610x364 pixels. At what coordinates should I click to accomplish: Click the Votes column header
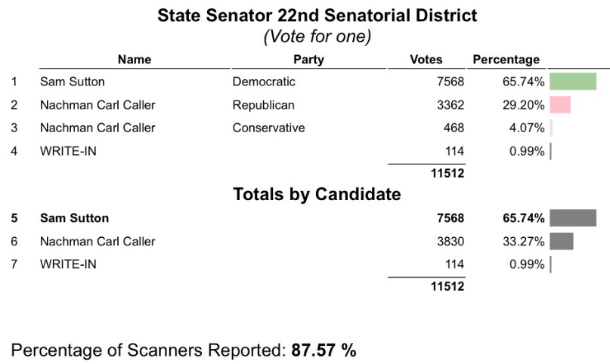(426, 60)
